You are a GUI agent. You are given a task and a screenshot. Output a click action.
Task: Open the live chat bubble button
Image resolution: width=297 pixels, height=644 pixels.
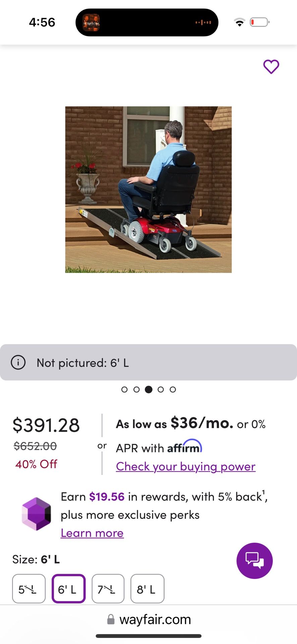254,560
